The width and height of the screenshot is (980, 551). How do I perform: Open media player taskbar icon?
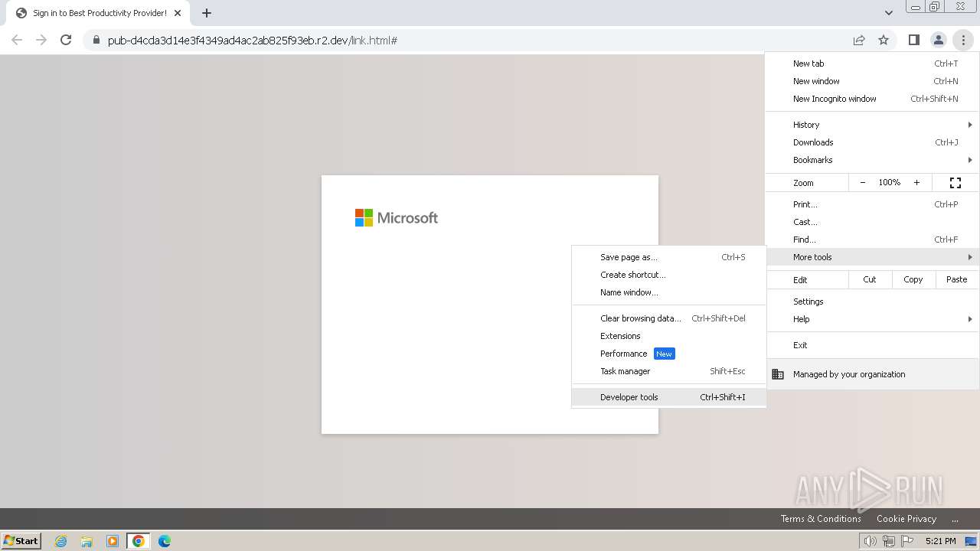click(x=113, y=541)
